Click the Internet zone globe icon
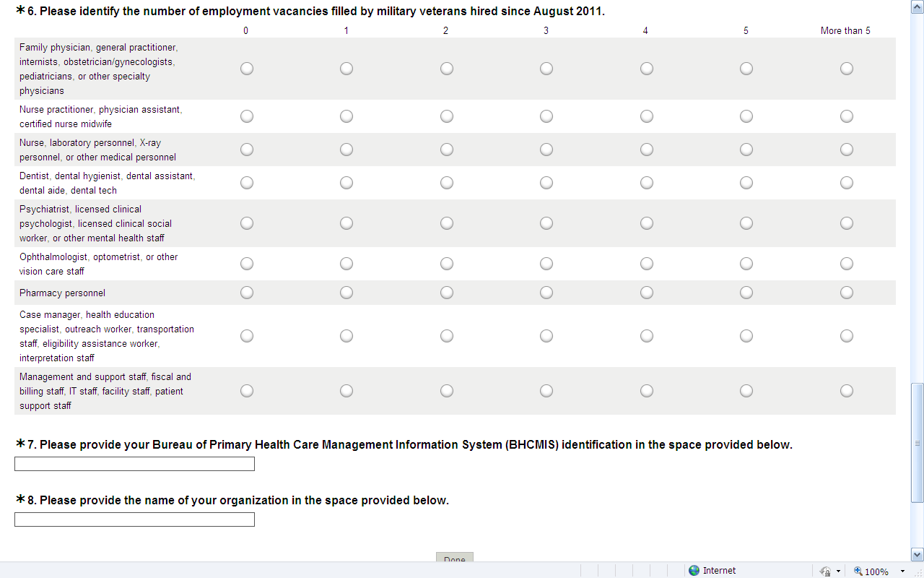The height and width of the screenshot is (578, 924). (x=694, y=571)
